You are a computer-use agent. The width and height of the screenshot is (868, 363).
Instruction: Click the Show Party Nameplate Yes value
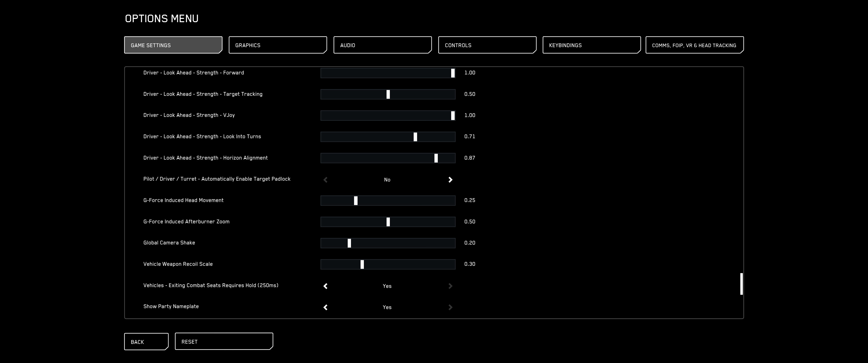[x=387, y=308]
